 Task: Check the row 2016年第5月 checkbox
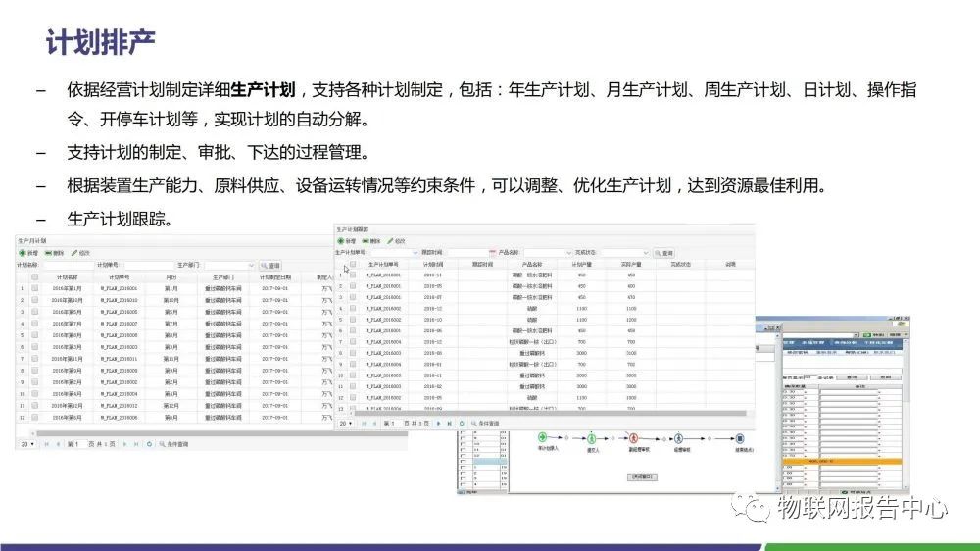point(35,312)
